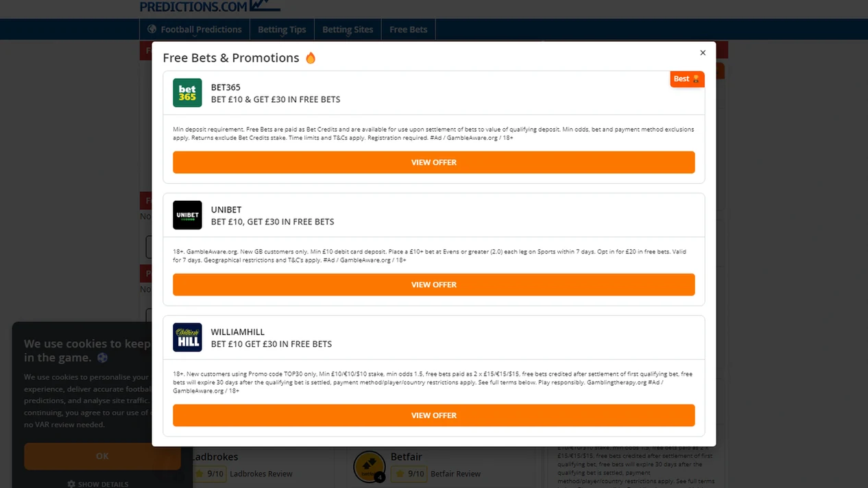Click the Free Bets & Promotions title
Screen dimensions: 868x488
(231, 58)
